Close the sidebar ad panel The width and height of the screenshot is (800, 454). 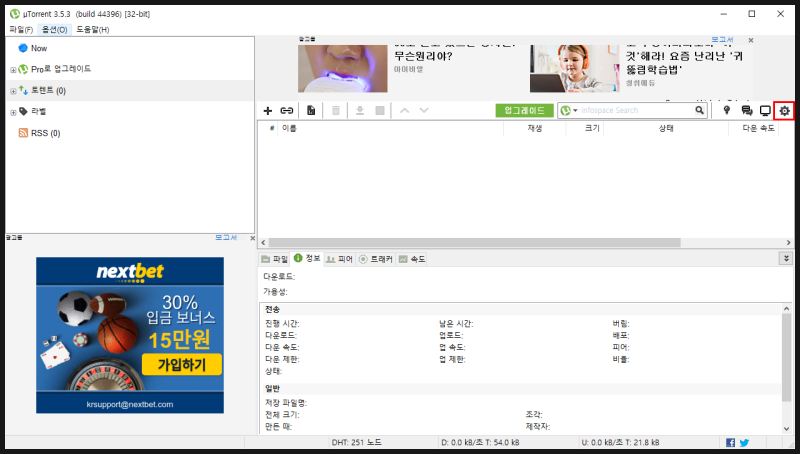(252, 238)
